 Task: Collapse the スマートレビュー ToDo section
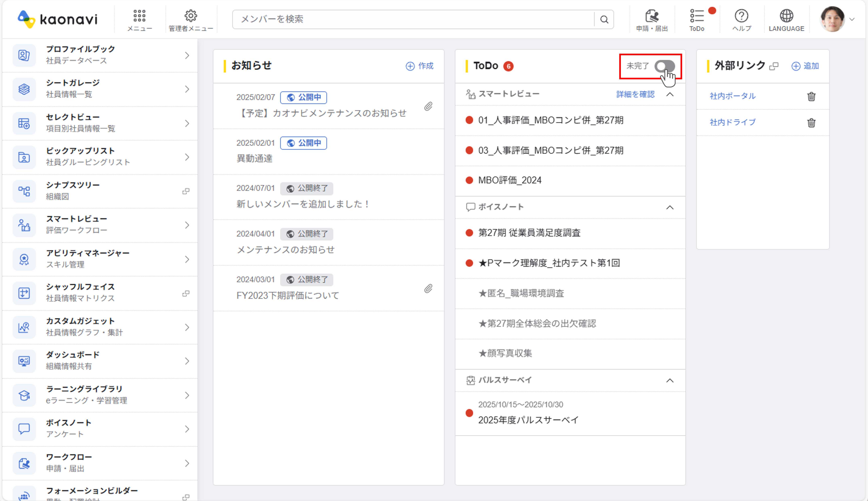[670, 94]
